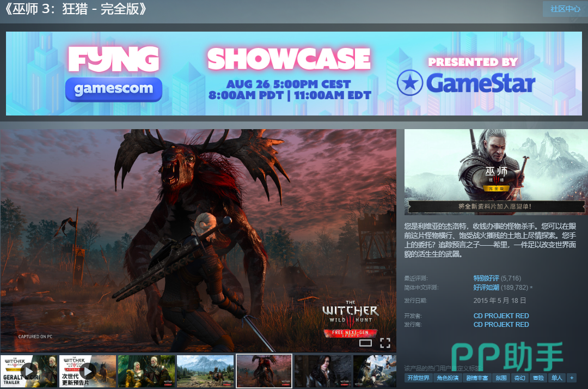The height and width of the screenshot is (389, 588).
Task: Toggle fullscreen icon on the main screenshot
Action: (x=385, y=343)
